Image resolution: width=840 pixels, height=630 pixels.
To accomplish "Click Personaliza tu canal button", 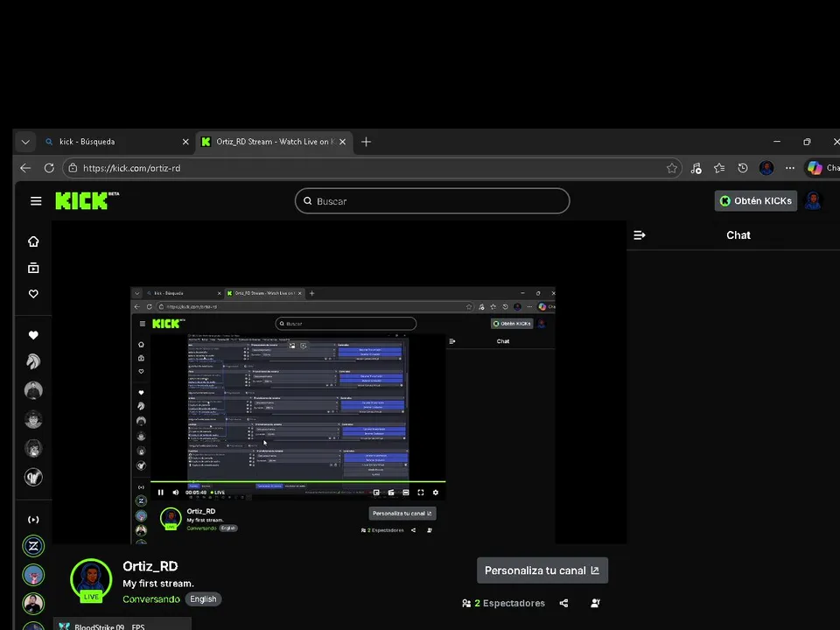I will tap(542, 570).
